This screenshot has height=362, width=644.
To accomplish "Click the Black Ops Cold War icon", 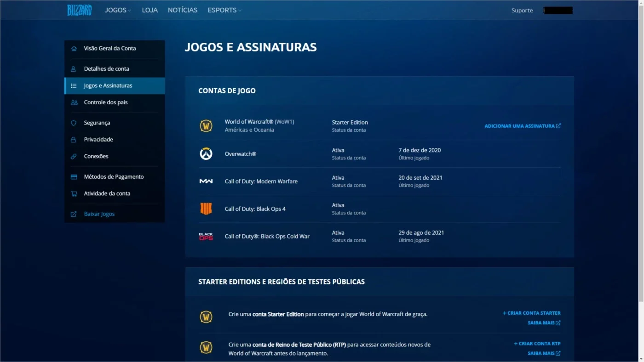I will tap(206, 237).
